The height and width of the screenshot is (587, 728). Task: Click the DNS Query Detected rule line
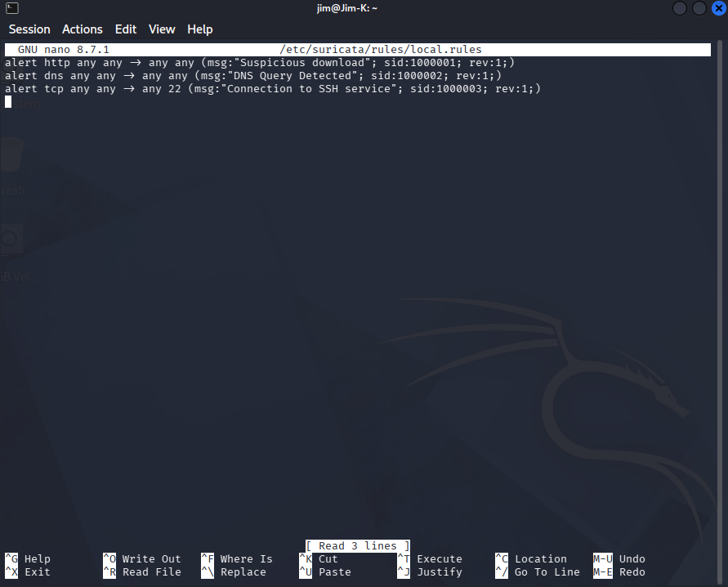[253, 76]
